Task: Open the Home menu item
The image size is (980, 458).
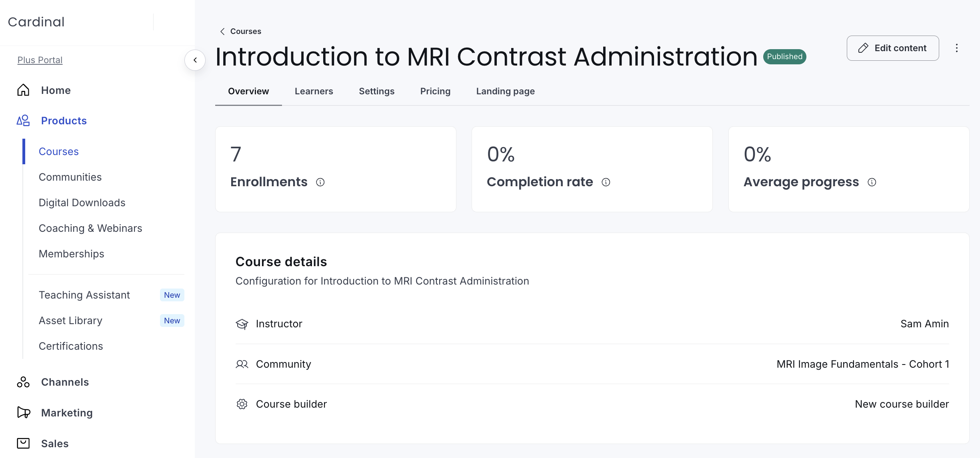Action: click(x=56, y=90)
